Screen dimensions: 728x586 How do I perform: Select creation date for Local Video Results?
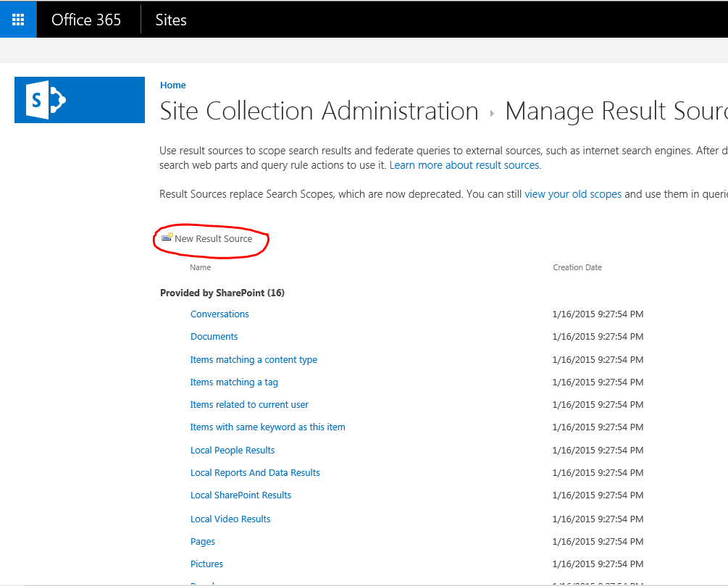tap(598, 519)
